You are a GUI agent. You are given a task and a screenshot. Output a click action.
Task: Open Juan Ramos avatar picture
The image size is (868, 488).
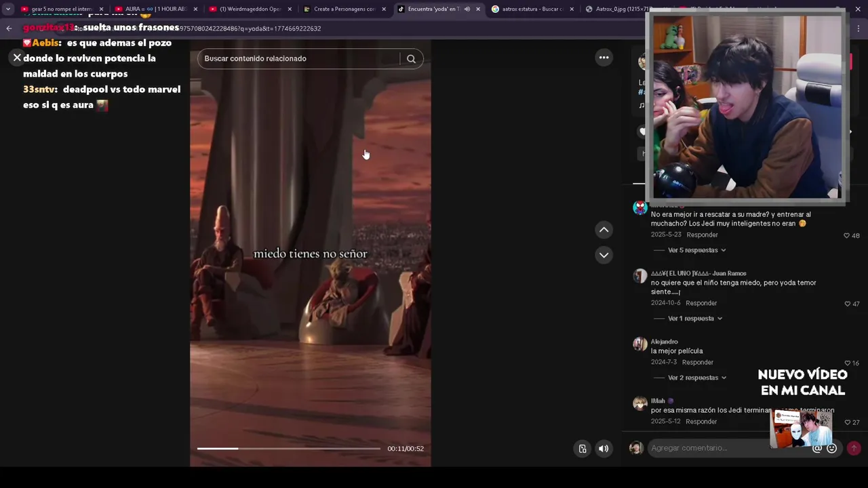tap(640, 275)
